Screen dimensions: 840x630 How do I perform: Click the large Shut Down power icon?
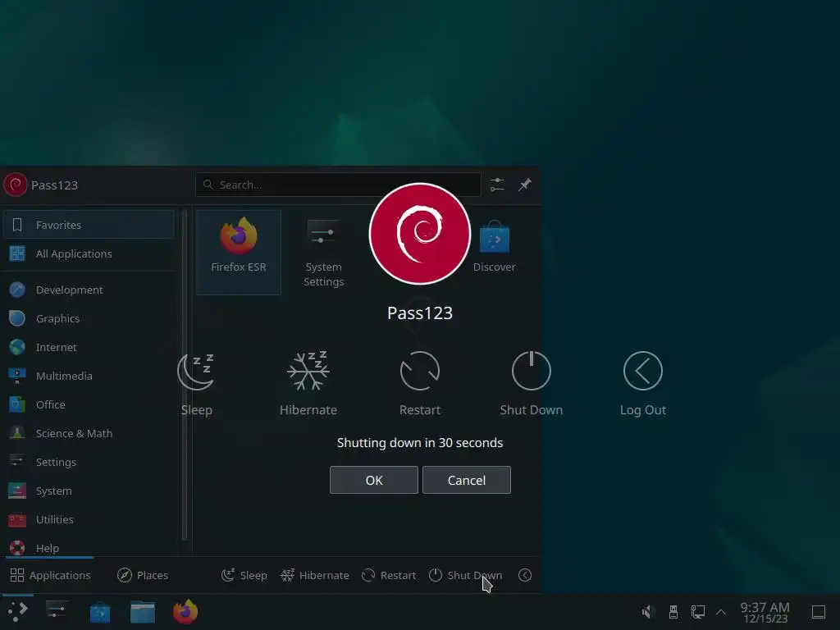click(531, 371)
